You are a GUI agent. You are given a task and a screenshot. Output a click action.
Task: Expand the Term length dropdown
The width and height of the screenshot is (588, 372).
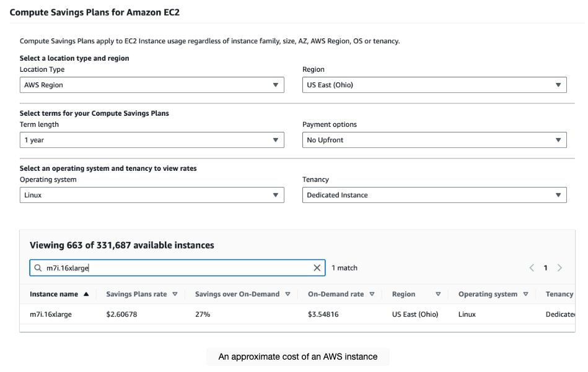152,140
